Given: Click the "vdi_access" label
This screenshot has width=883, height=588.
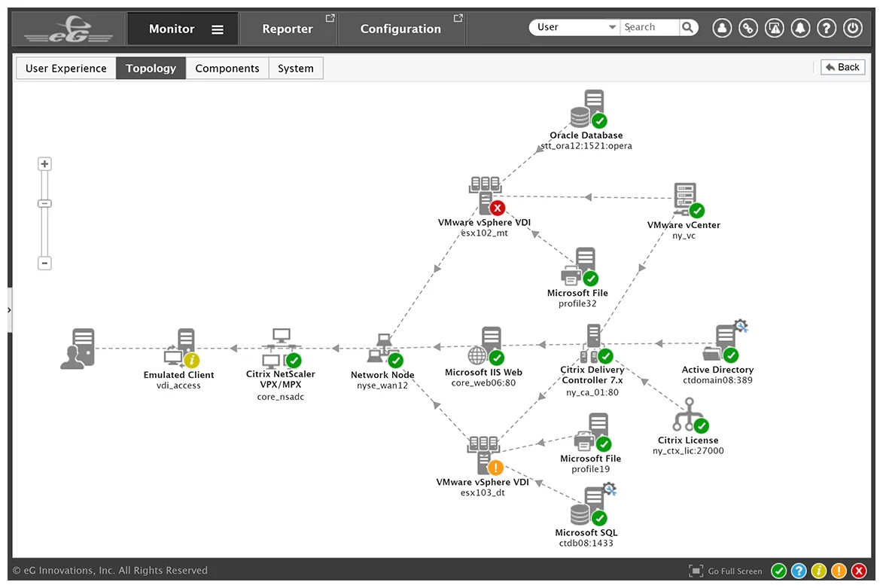Looking at the screenshot, I should tap(178, 385).
